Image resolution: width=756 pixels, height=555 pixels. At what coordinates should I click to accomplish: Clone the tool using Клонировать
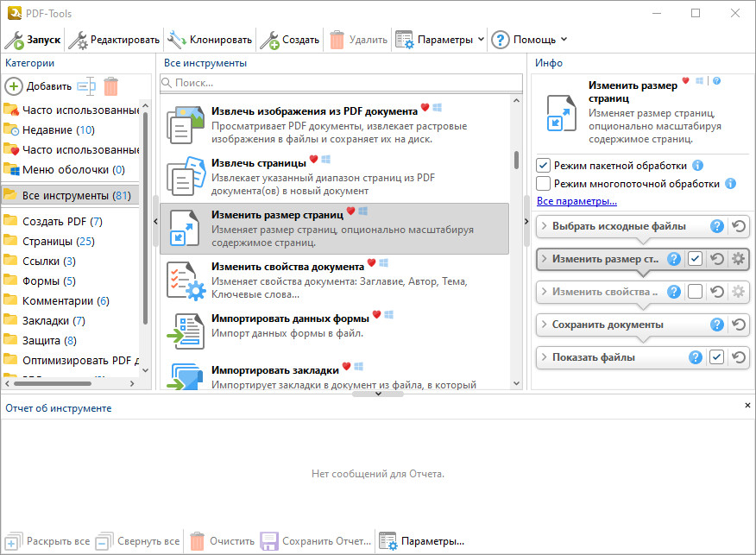click(210, 40)
